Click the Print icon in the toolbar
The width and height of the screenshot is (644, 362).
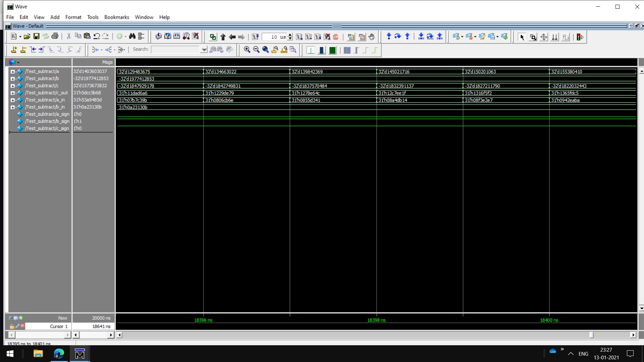tap(55, 37)
